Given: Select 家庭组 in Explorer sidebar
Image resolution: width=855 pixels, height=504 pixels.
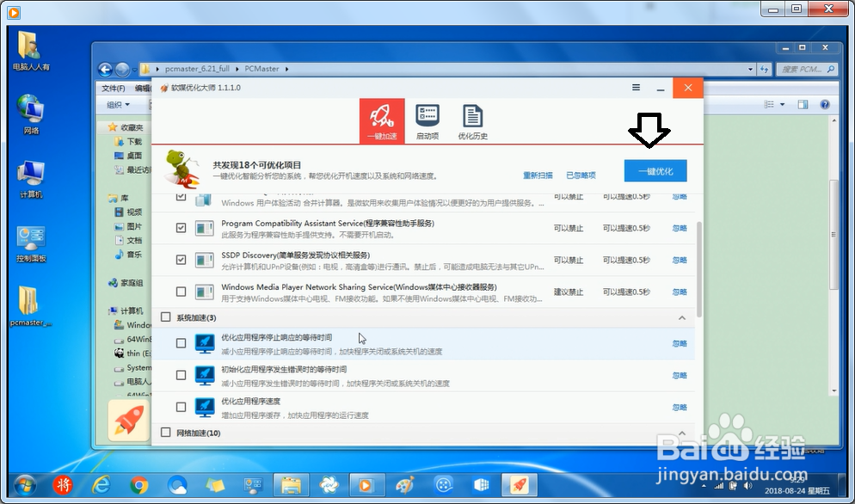Looking at the screenshot, I should coord(132,283).
